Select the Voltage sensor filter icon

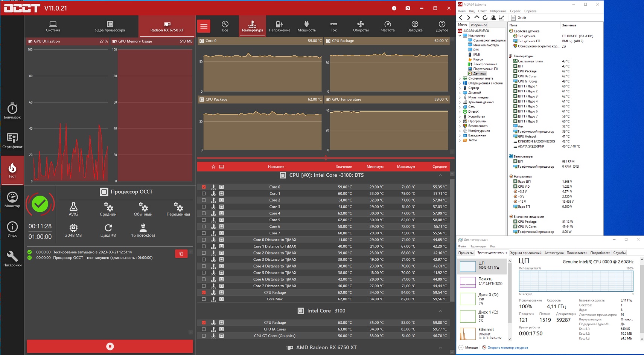click(279, 26)
